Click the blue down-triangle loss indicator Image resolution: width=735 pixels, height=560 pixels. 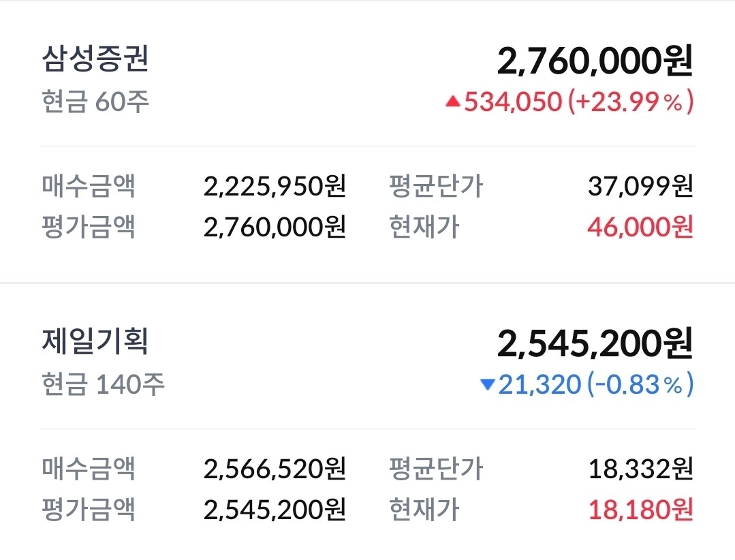tap(487, 385)
